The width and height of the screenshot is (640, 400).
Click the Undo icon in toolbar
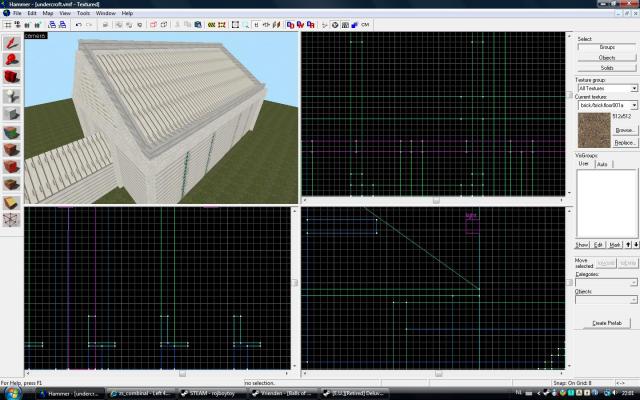(78, 24)
